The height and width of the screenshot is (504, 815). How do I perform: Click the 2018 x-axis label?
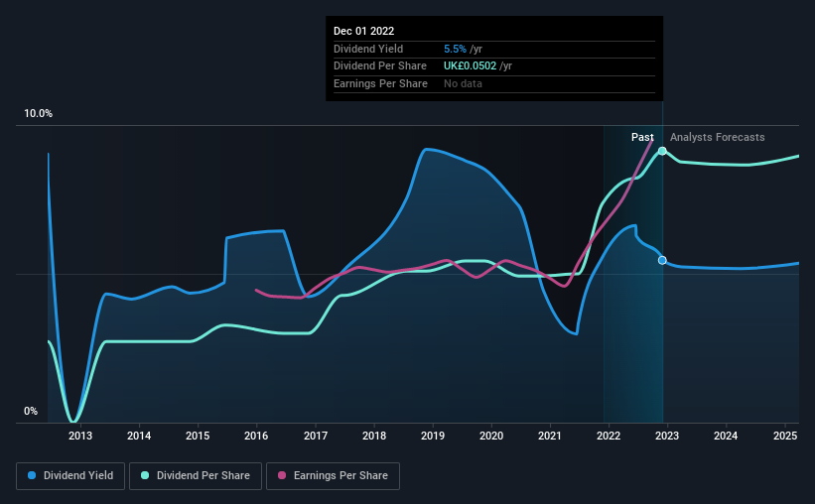(374, 436)
